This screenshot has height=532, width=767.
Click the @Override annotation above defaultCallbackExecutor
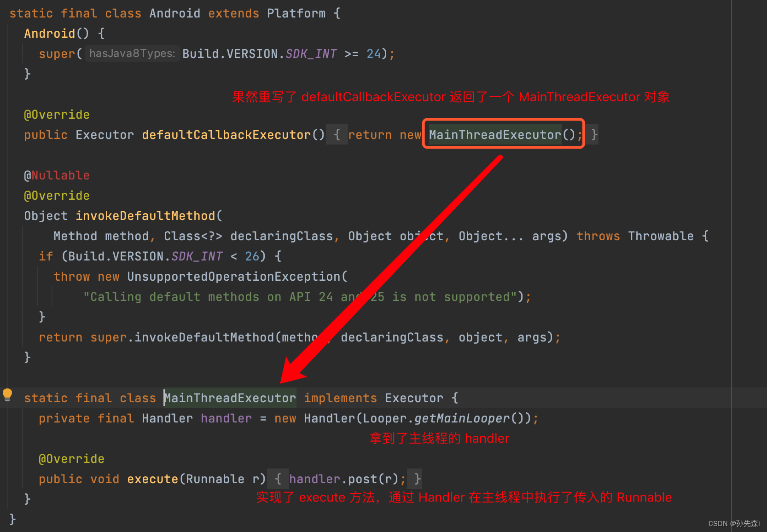coord(57,115)
